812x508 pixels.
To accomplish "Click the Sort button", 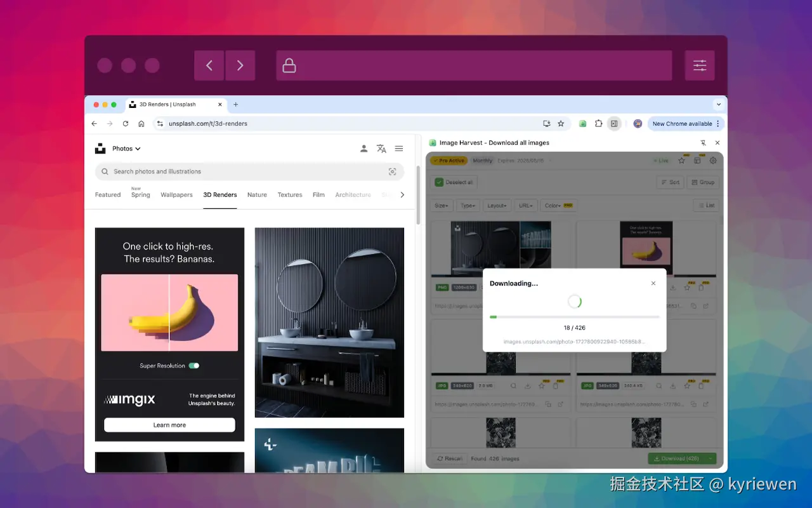I will coord(669,182).
